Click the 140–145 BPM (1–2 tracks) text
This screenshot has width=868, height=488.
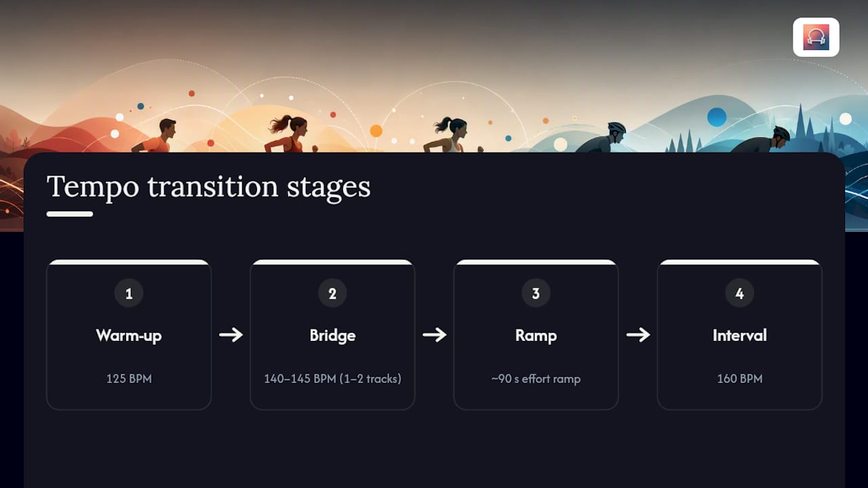pyautogui.click(x=332, y=378)
